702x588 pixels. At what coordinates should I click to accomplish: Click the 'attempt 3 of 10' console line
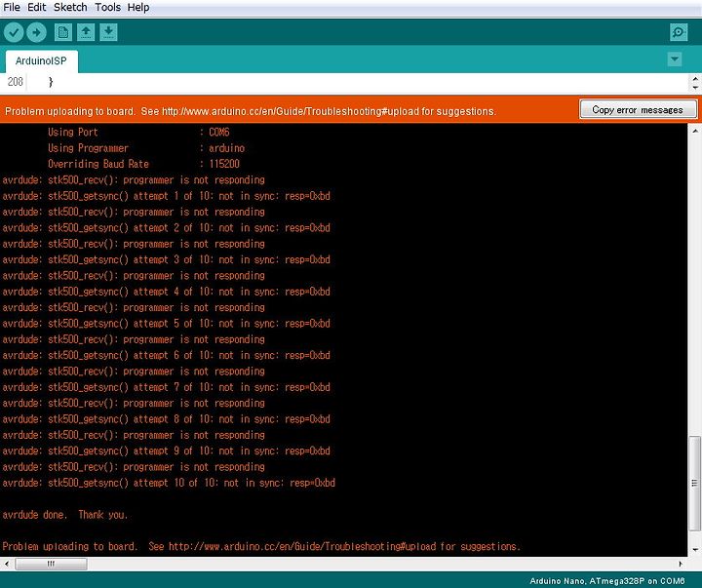point(166,259)
